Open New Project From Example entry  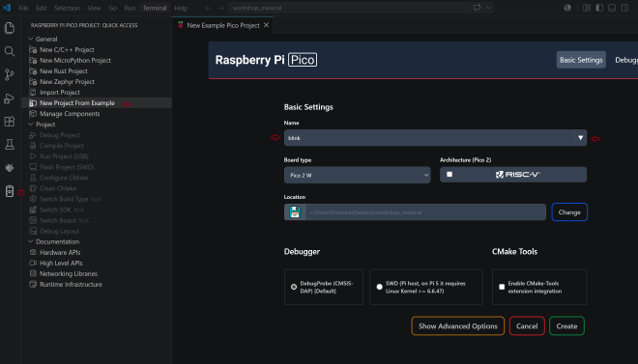tap(96, 102)
